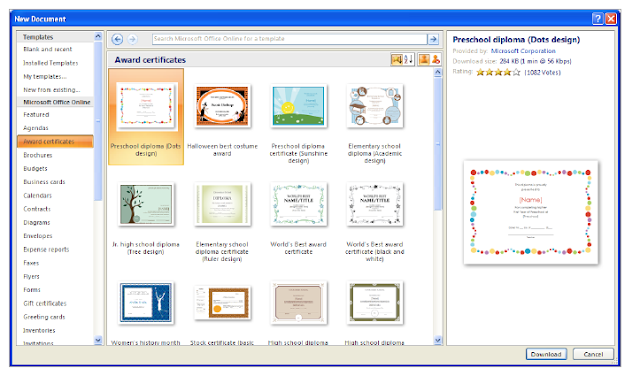Select the Award certificates category

click(55, 142)
